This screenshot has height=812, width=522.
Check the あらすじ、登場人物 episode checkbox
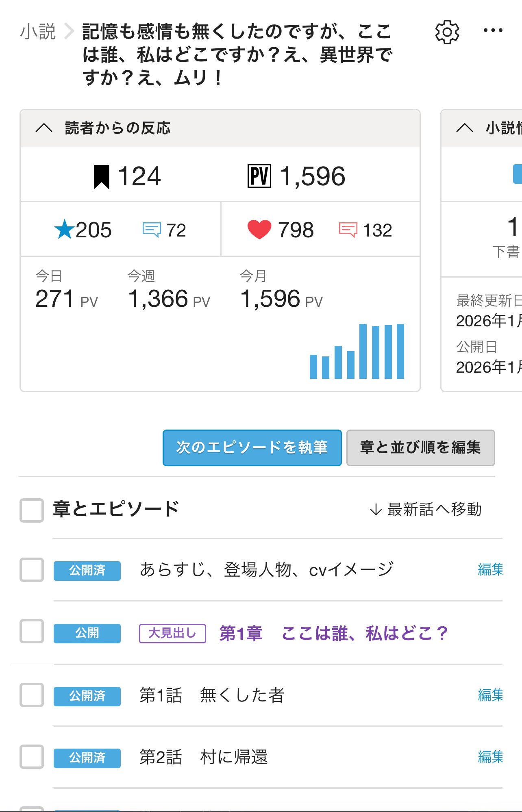32,570
